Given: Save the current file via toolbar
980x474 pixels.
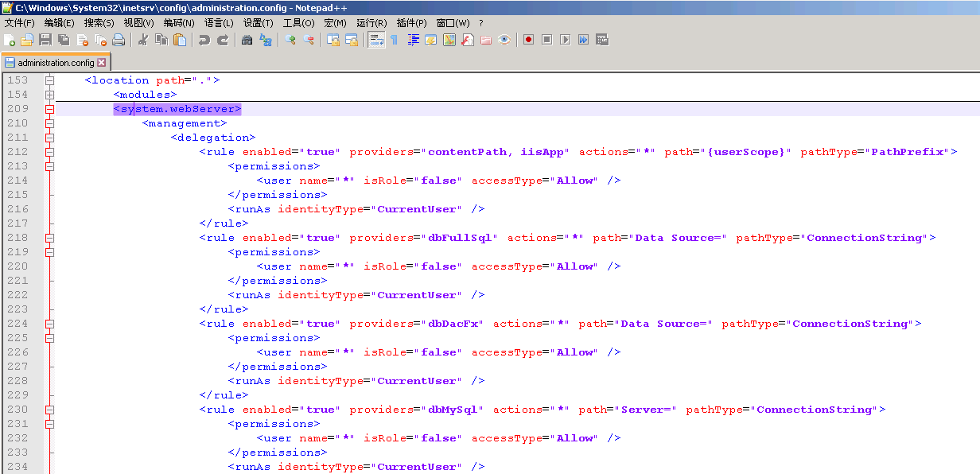Looking at the screenshot, I should tap(45, 40).
